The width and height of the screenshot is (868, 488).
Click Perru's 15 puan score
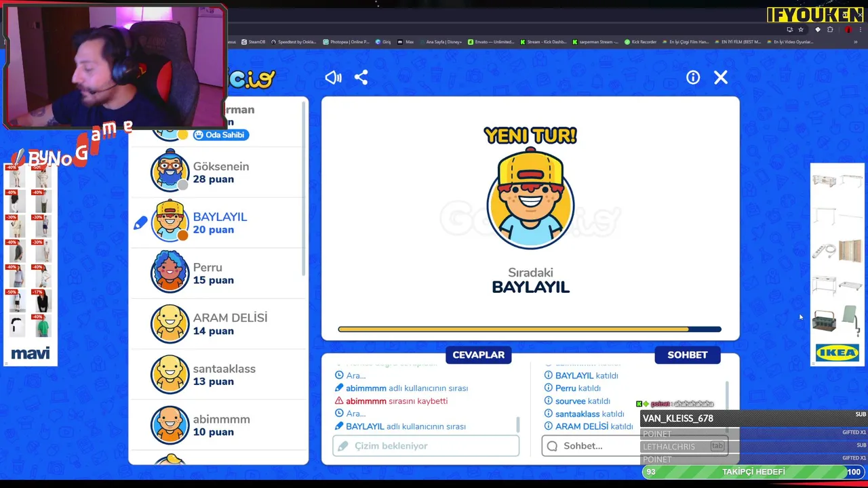tap(213, 280)
